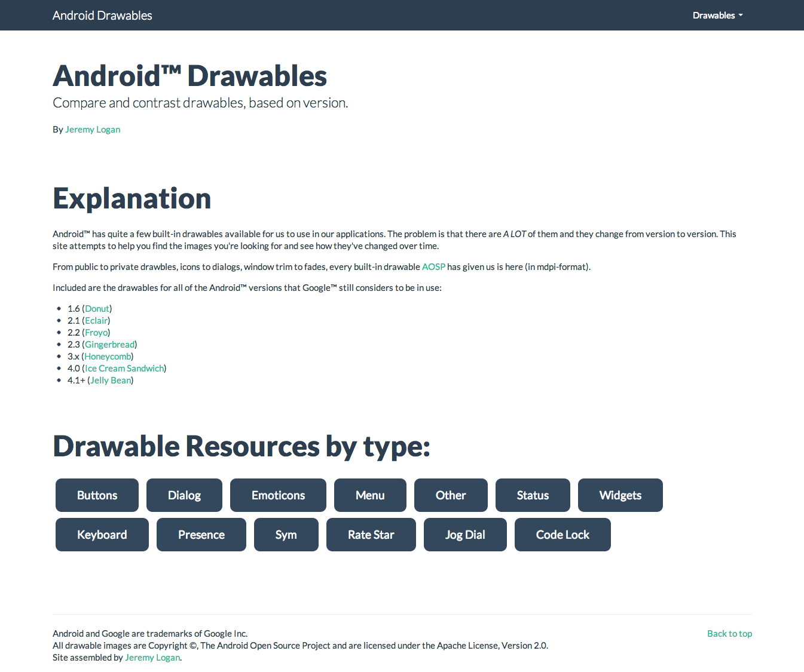Image resolution: width=804 pixels, height=672 pixels.
Task: View the Presence drawables
Action: click(201, 535)
